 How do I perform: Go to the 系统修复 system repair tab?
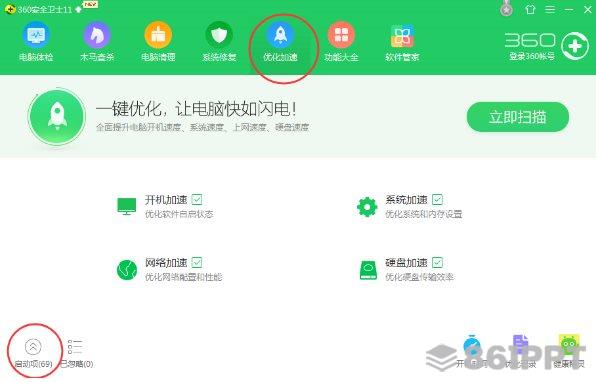pos(219,42)
